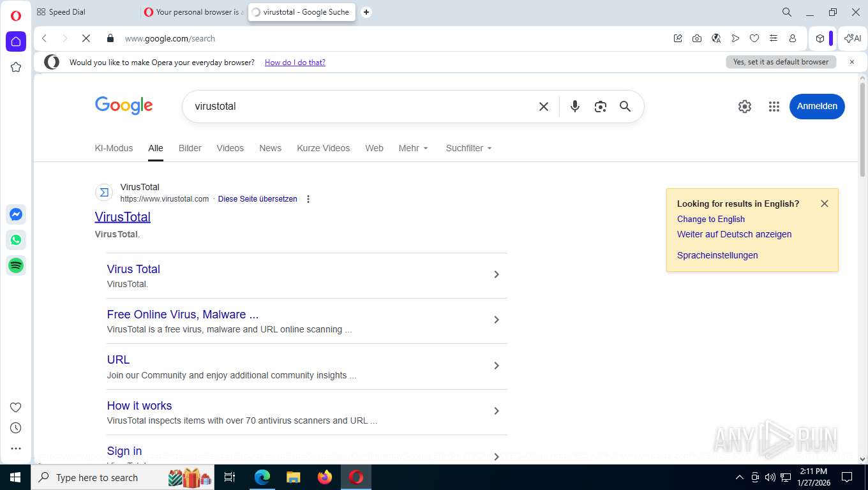Viewport: 868px width, 490px height.
Task: Select the Kurze Videos tab
Action: [x=323, y=148]
